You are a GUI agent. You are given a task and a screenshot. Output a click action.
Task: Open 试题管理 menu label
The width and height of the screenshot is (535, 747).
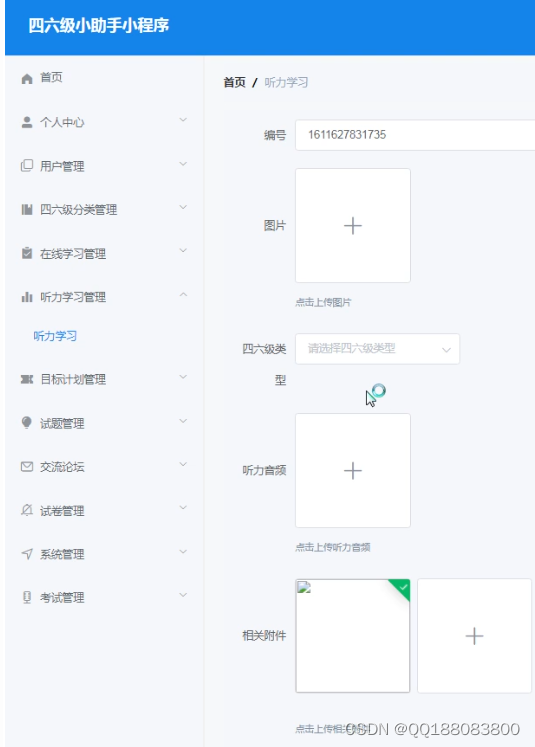(x=62, y=424)
